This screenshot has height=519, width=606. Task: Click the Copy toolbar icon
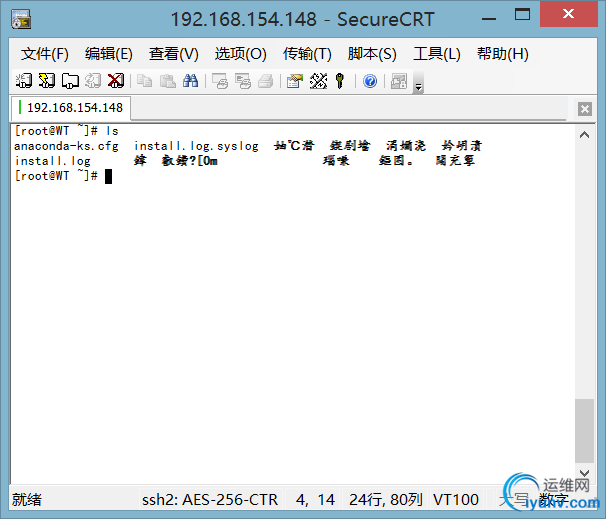pyautogui.click(x=145, y=81)
